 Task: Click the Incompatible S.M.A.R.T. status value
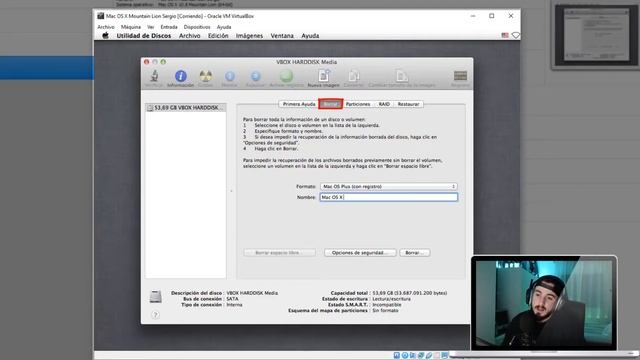coord(387,305)
